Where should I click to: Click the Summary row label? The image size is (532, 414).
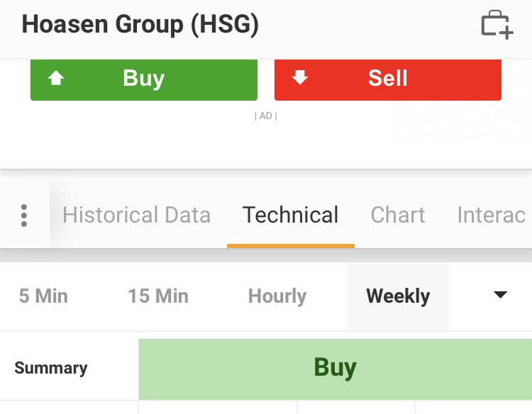pos(51,368)
